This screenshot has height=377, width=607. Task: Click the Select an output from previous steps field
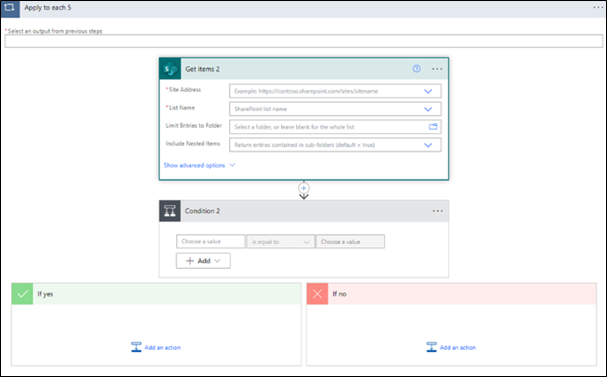tap(304, 41)
